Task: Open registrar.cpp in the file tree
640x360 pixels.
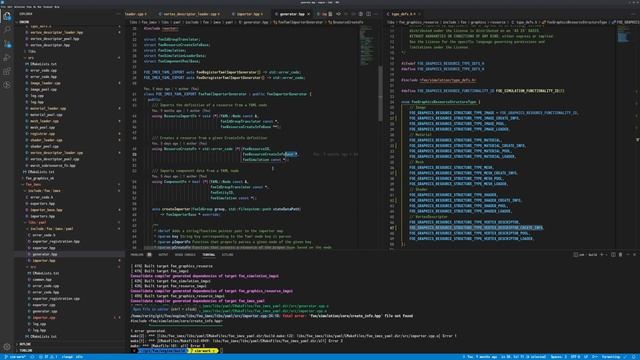Action: click(x=42, y=134)
